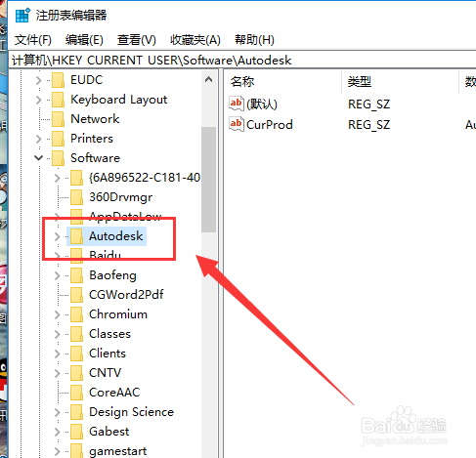Click the Classes folder icon
The height and width of the screenshot is (458, 476).
[76, 334]
